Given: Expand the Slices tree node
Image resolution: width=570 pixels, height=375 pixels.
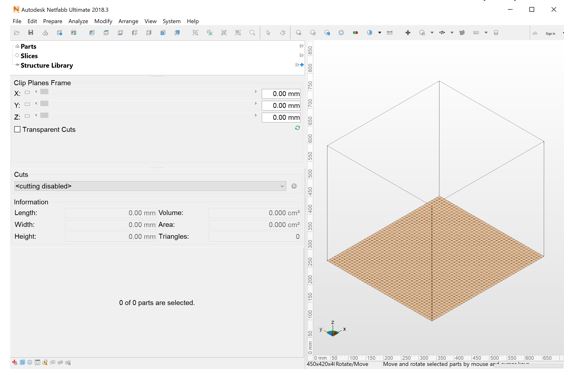Looking at the screenshot, I should [17, 56].
